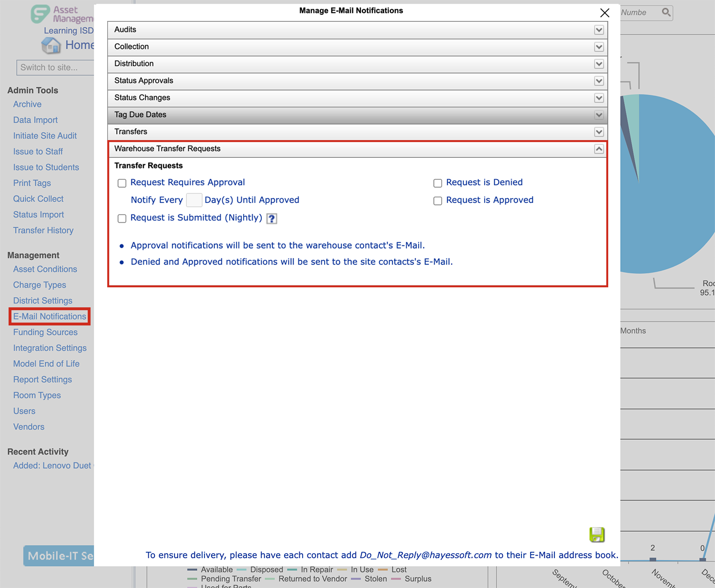
Task: Enable Request is Denied checkbox
Action: pos(438,183)
